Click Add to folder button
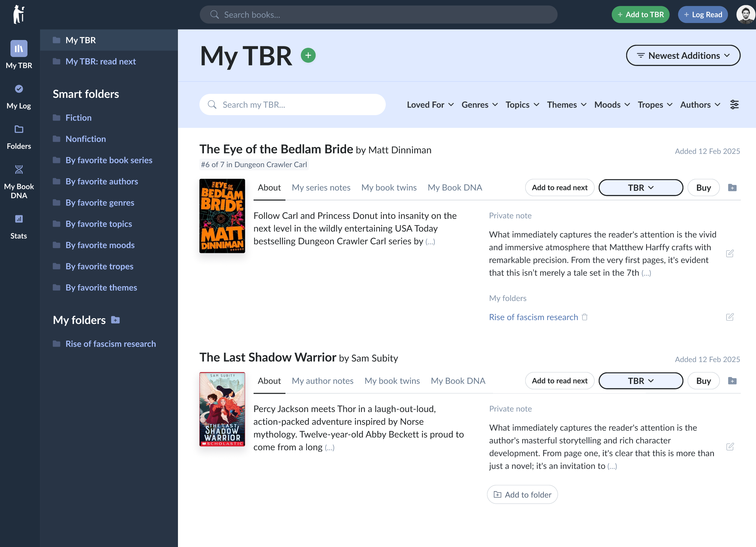 pyautogui.click(x=522, y=495)
